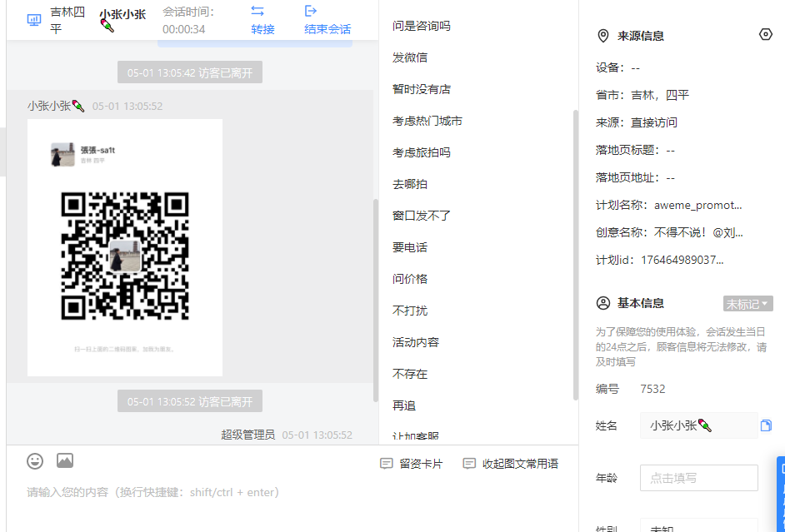The image size is (785, 532).
Task: Click the 年龄 点击填写 field
Action: click(699, 478)
